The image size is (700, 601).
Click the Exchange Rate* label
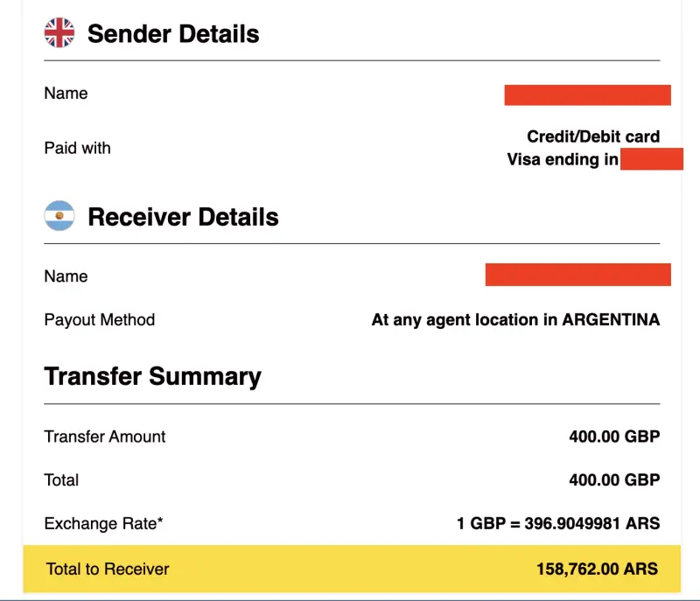(103, 523)
